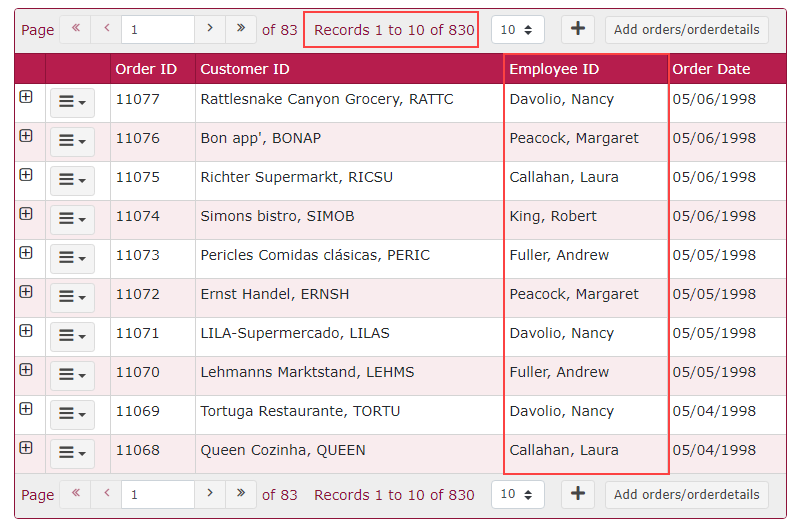This screenshot has height=524, width=794.
Task: Go to next page in top pager
Action: pyautogui.click(x=209, y=29)
